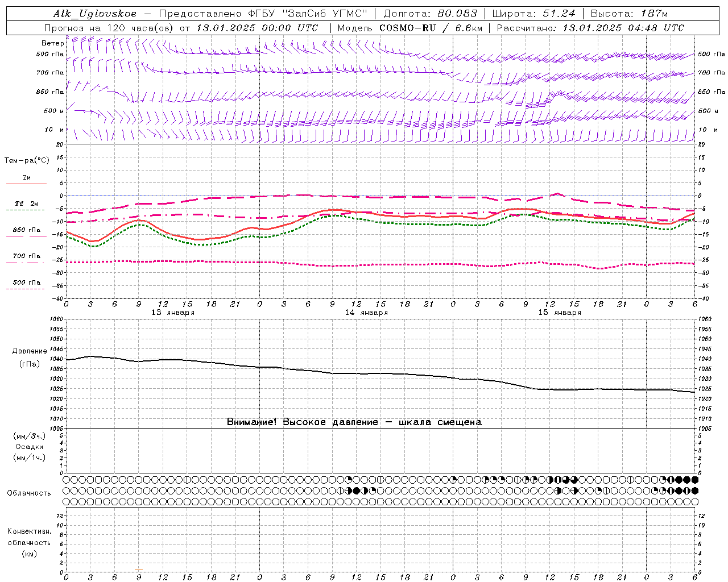Click the (мм/1ч.) precipitation unit label
Image resolution: width=728 pixels, height=582 pixels.
[x=30, y=458]
